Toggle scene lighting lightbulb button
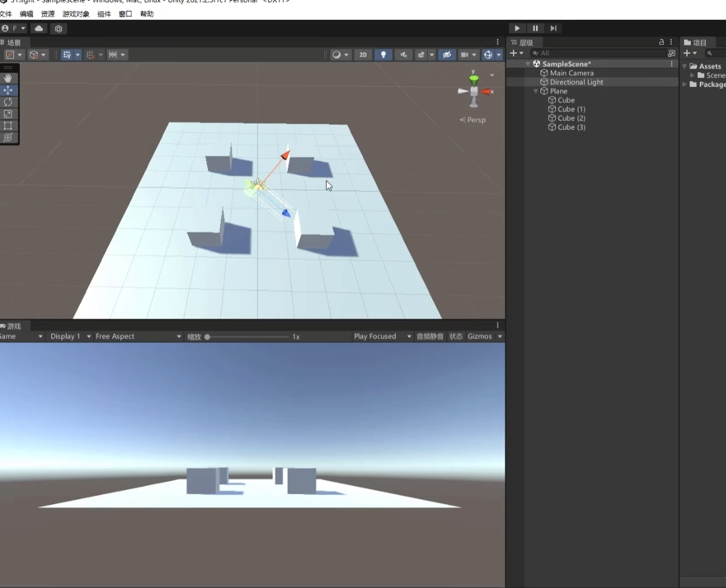 pyautogui.click(x=383, y=55)
